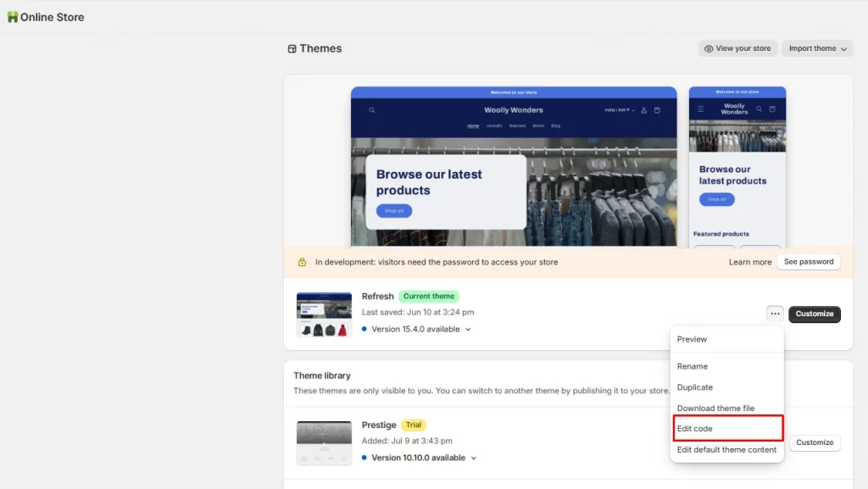This screenshot has width=868, height=489.
Task: Click the Trial badge beside Prestige
Action: [x=414, y=425]
